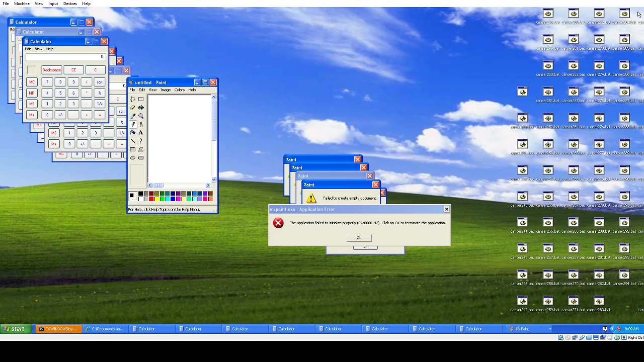Click OK in the mspaint.exe error dialog
Viewport: 644px width, 362px height.
pos(359,238)
